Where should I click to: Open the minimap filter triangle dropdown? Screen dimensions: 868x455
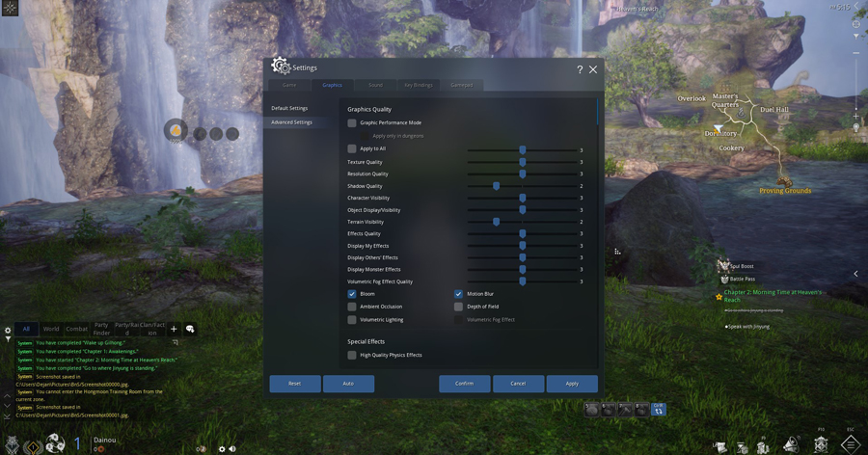(x=855, y=36)
